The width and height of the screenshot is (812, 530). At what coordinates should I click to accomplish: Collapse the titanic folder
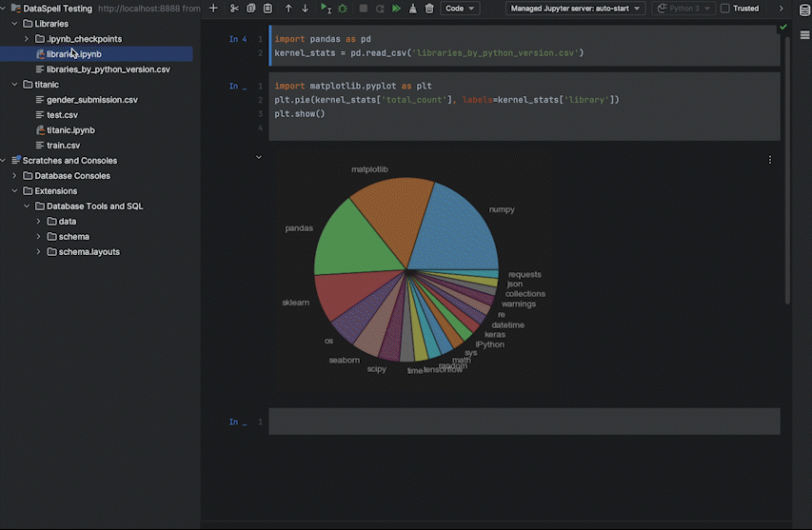click(14, 85)
